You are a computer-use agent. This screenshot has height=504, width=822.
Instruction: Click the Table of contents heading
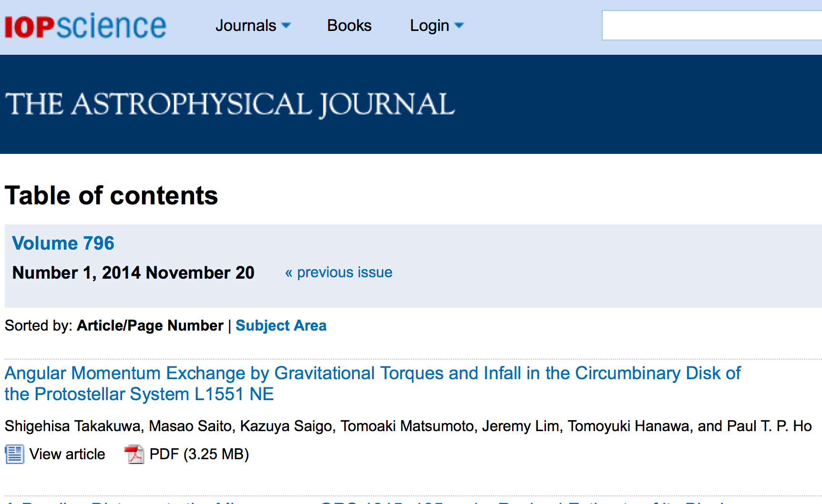[x=111, y=195]
